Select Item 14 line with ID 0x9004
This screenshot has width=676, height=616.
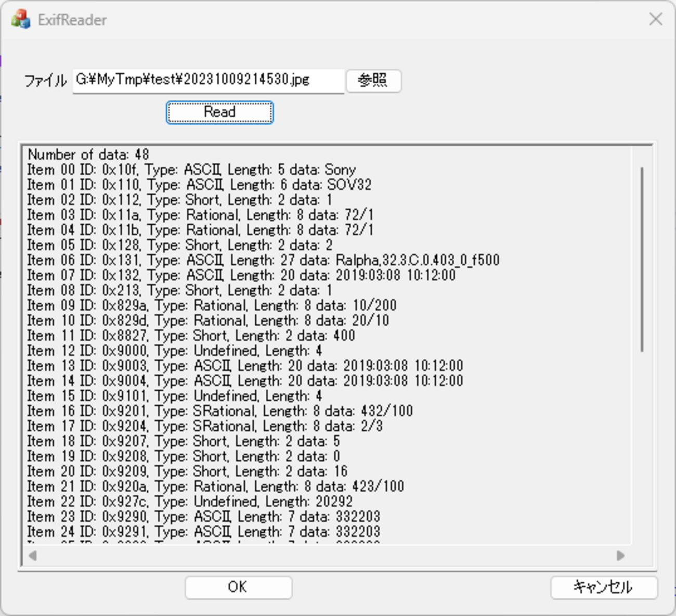click(x=245, y=381)
